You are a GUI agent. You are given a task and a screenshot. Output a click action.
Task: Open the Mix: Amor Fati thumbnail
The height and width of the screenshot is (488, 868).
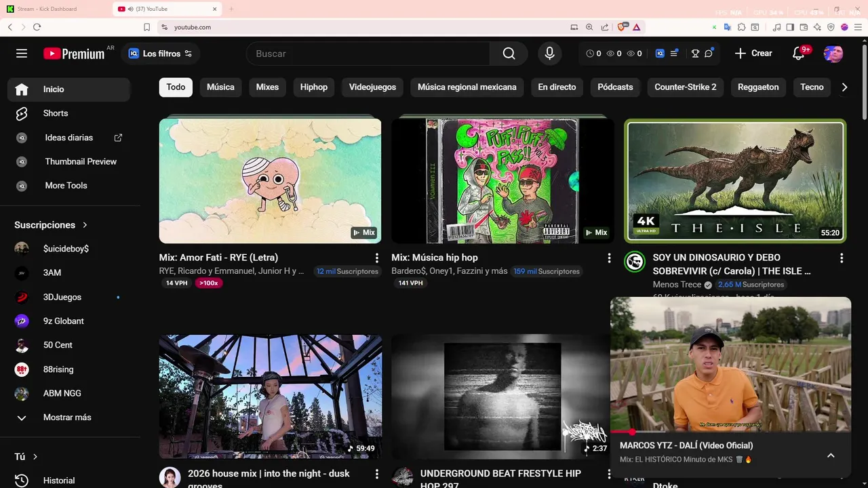click(270, 181)
